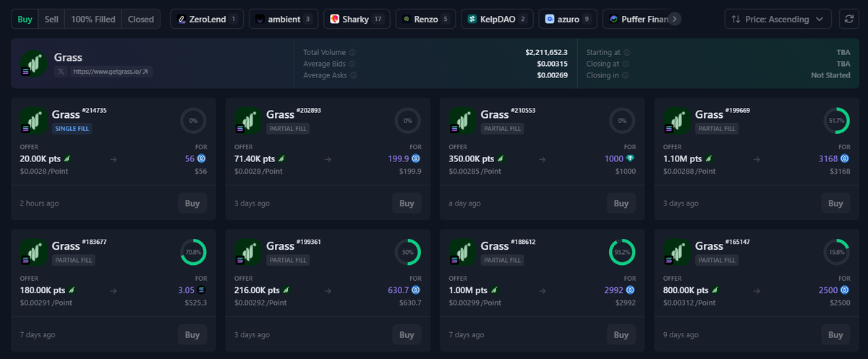Click the Grass logo on offer #188612
868x359 pixels.
(462, 252)
